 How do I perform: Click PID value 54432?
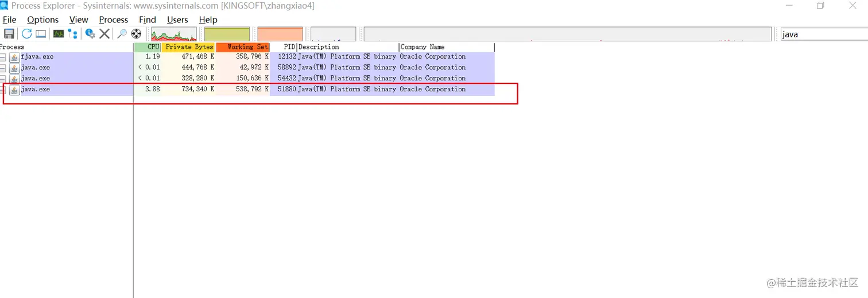pyautogui.click(x=287, y=79)
